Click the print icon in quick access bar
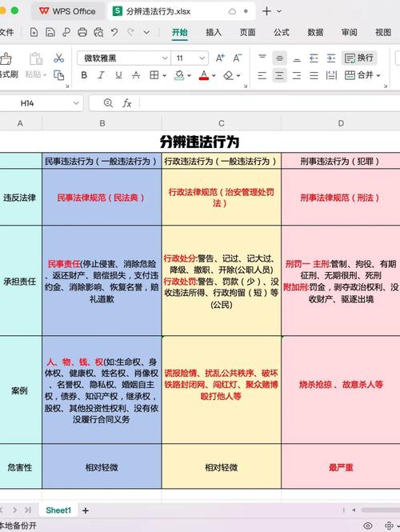 [x=82, y=32]
